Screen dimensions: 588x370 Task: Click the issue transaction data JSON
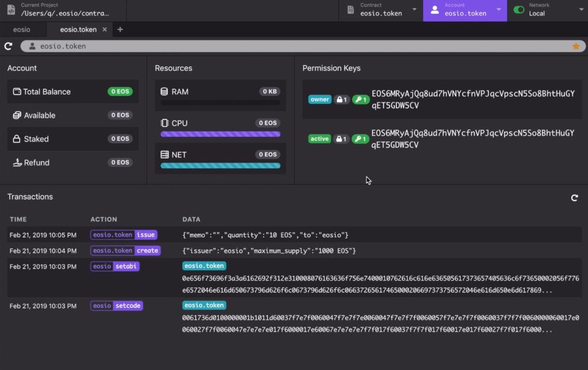click(265, 235)
